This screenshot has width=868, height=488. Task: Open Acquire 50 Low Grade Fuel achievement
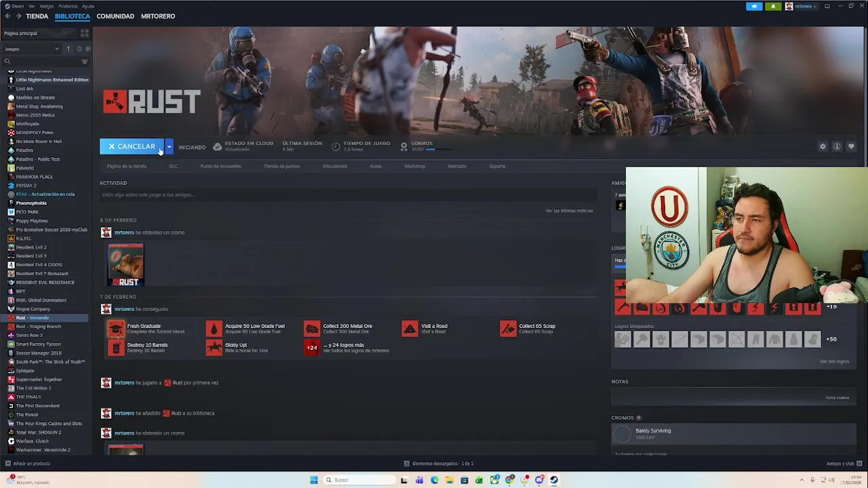pyautogui.click(x=214, y=329)
